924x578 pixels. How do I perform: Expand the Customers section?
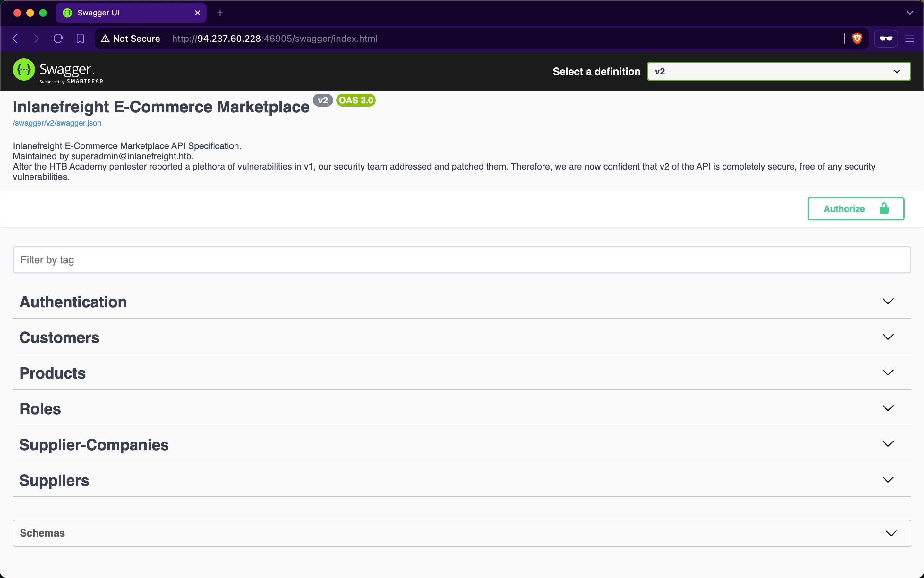pyautogui.click(x=462, y=337)
